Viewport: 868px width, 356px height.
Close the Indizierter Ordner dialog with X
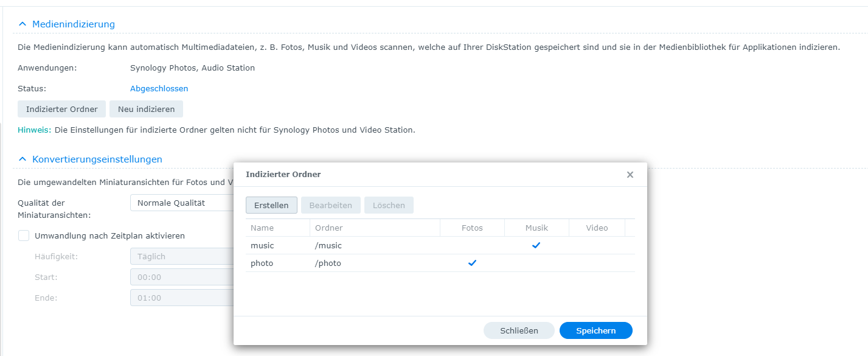click(630, 175)
